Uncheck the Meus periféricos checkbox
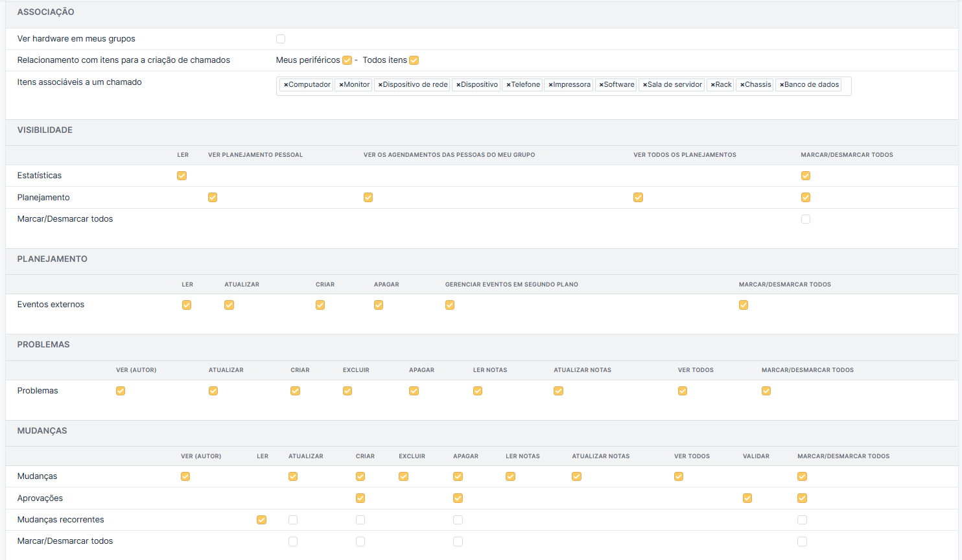Screen dimensions: 962x560 347,60
